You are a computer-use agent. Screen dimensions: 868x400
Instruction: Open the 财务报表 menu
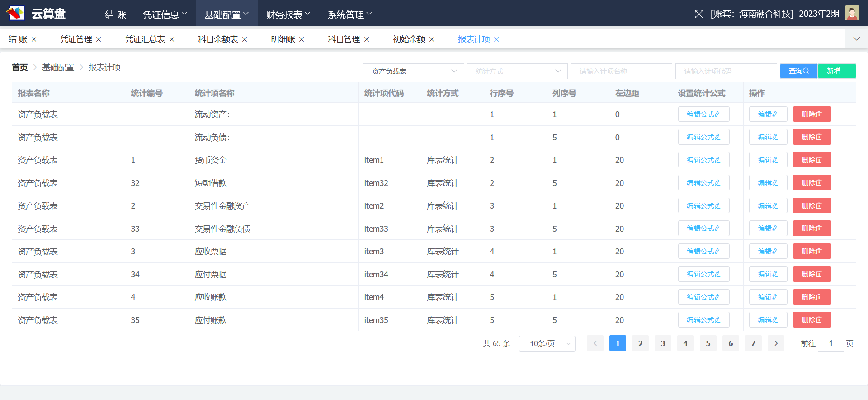pyautogui.click(x=288, y=14)
